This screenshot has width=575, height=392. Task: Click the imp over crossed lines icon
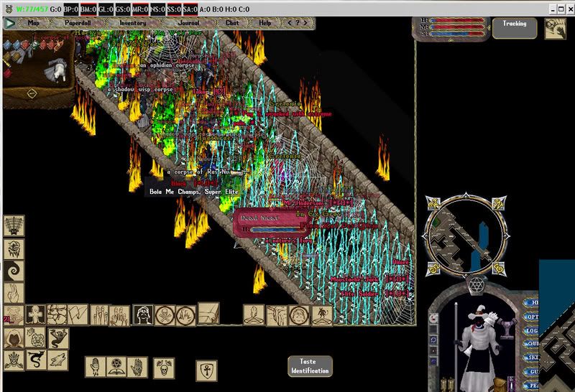coord(322,314)
